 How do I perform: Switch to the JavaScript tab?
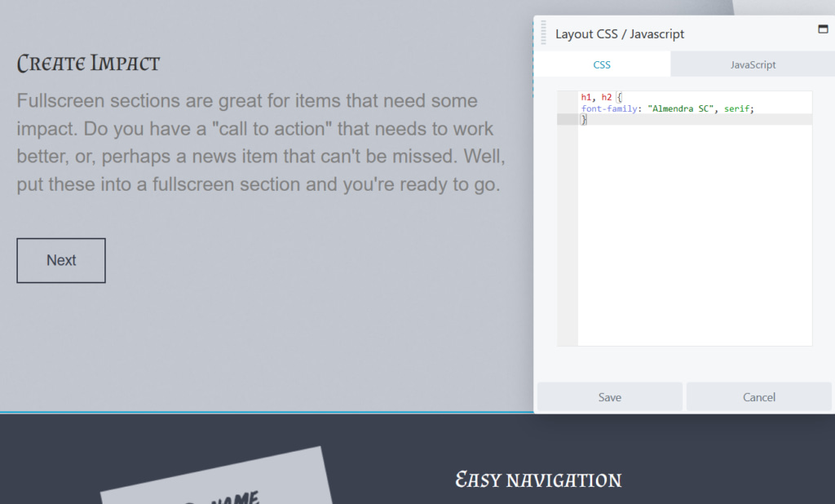tap(752, 64)
